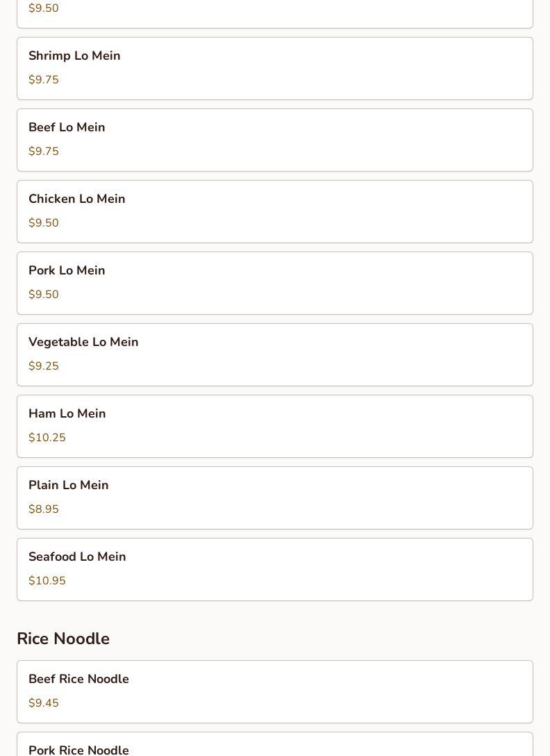Select the Pork Rice Noodle item
Screen dimensions: 550x756
click(78, 749)
